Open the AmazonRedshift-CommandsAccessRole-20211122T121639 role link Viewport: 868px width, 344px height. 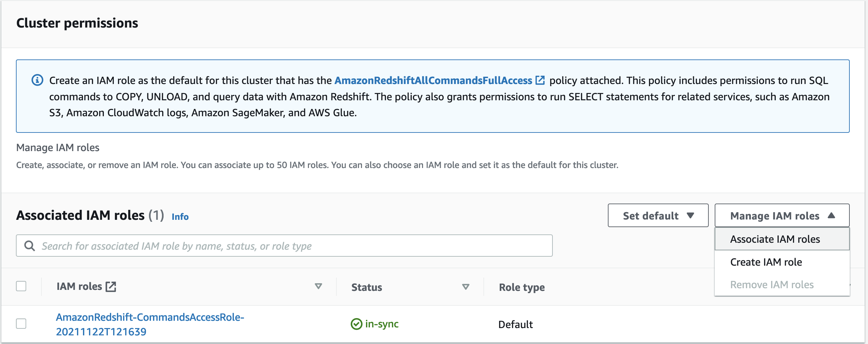pyautogui.click(x=150, y=324)
